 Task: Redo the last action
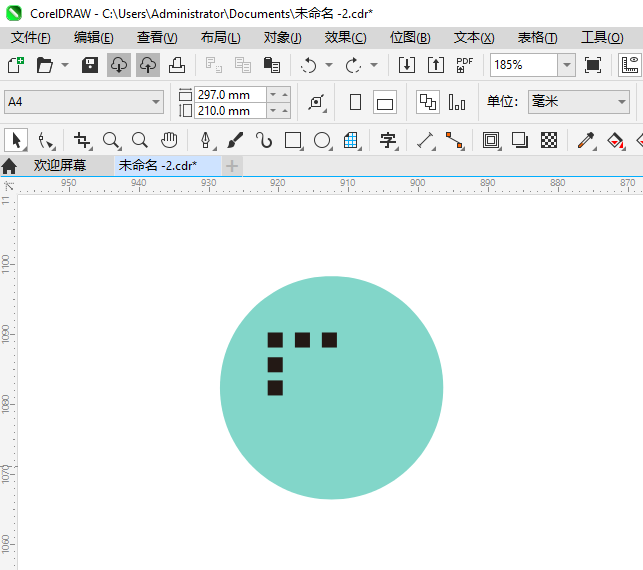[353, 65]
